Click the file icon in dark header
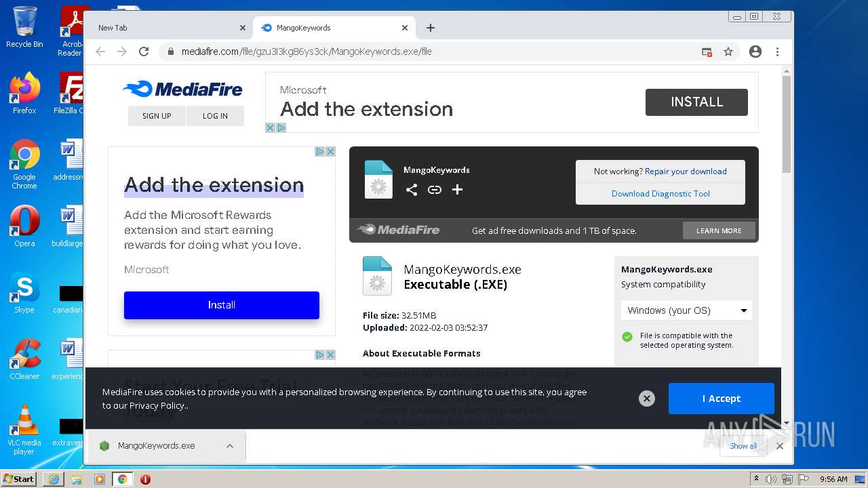 click(x=378, y=180)
